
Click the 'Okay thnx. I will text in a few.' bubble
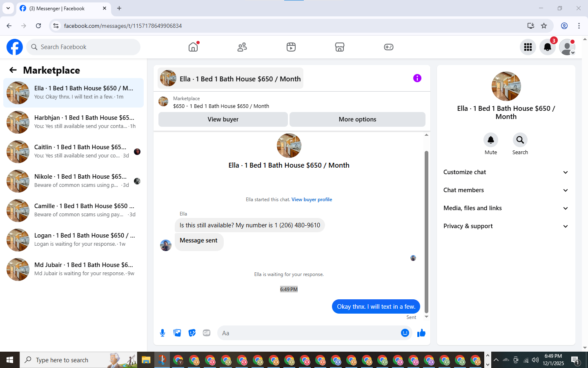[x=376, y=307]
